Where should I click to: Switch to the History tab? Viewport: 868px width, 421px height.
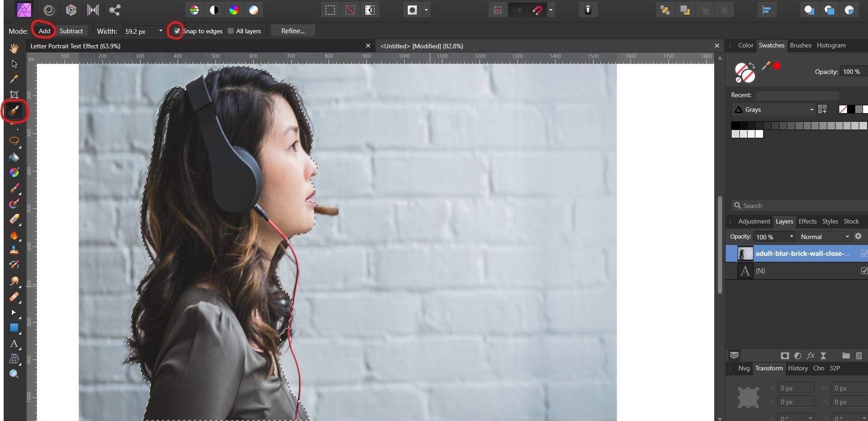click(798, 368)
